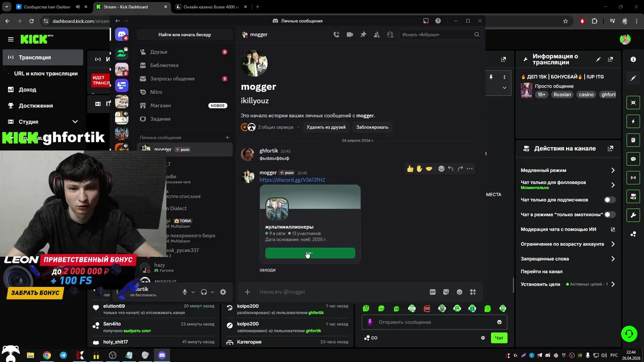644x362 pixels.
Task: Open headphone output options dropdown
Action: tap(212, 292)
